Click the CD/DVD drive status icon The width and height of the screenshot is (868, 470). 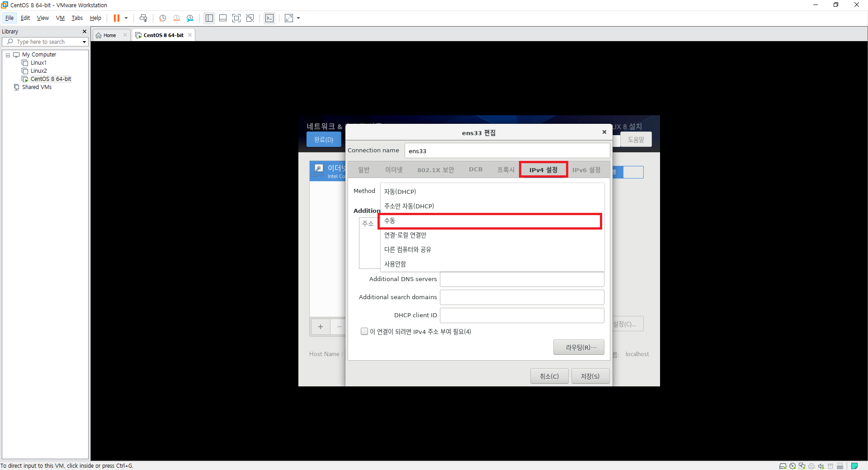[793, 466]
